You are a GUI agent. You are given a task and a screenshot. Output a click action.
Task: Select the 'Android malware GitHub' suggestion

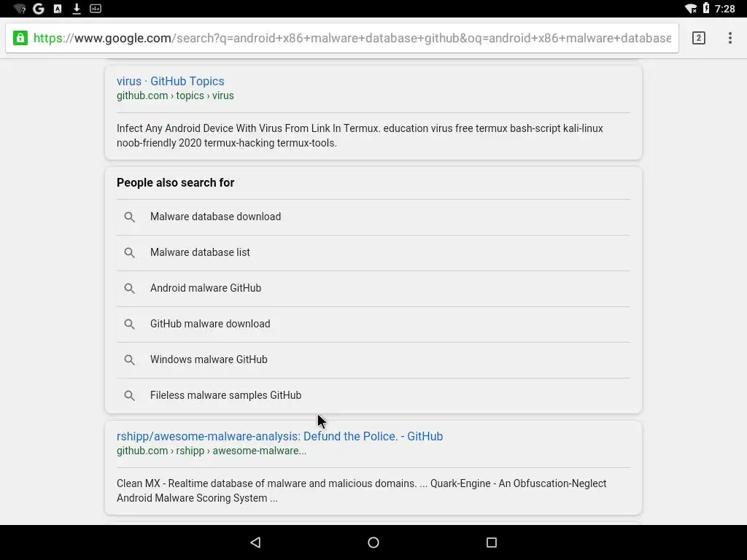[x=206, y=288]
